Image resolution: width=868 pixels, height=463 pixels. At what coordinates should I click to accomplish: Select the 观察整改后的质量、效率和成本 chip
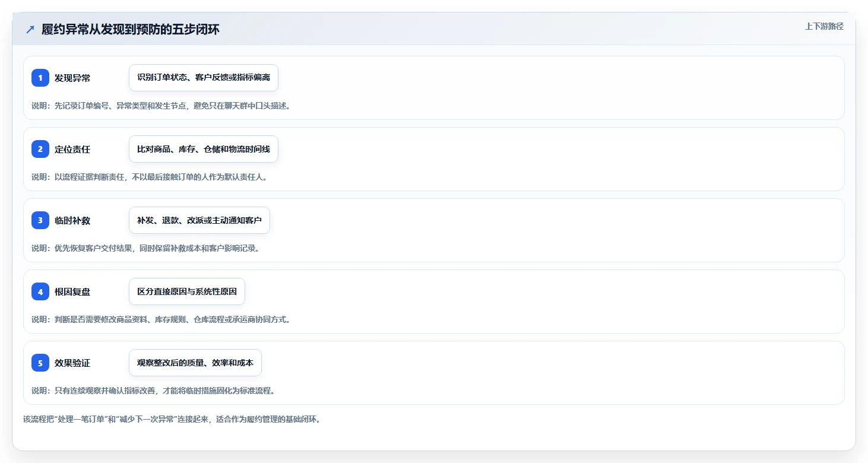[195, 363]
